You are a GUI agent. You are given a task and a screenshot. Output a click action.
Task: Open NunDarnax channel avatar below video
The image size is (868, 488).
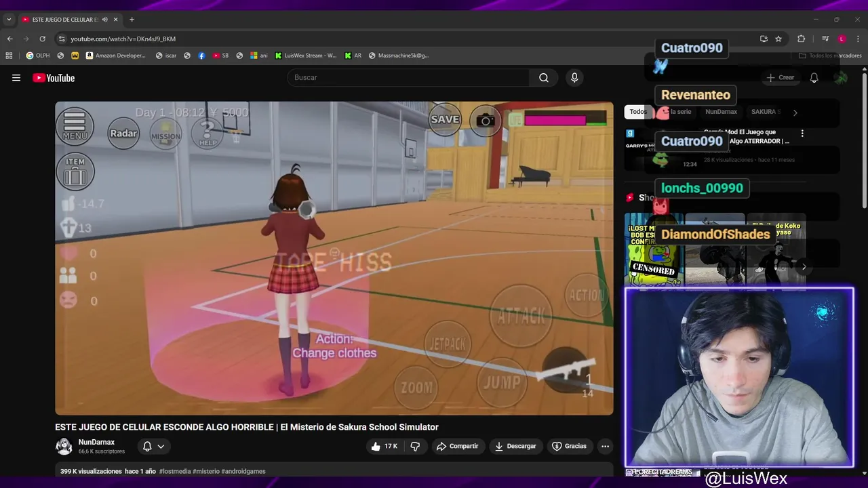point(64,446)
